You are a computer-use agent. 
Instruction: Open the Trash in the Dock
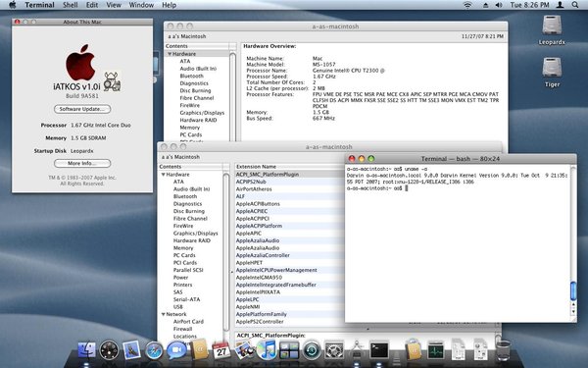pyautogui.click(x=503, y=350)
